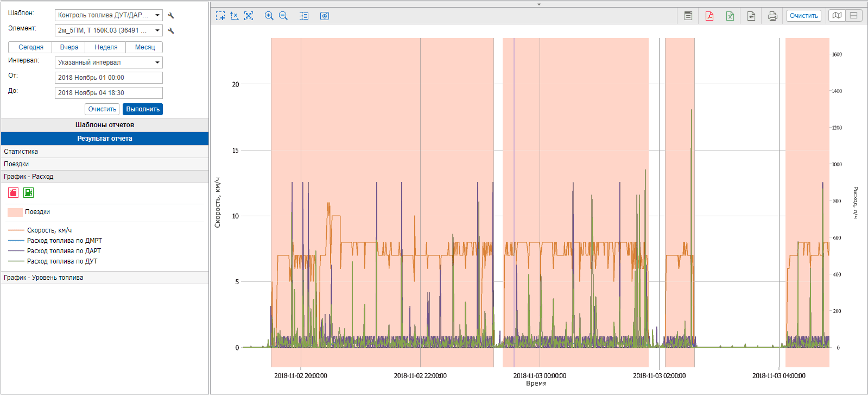This screenshot has height=395, width=868.
Task: Click the zoom in magnifier icon
Action: click(x=269, y=16)
